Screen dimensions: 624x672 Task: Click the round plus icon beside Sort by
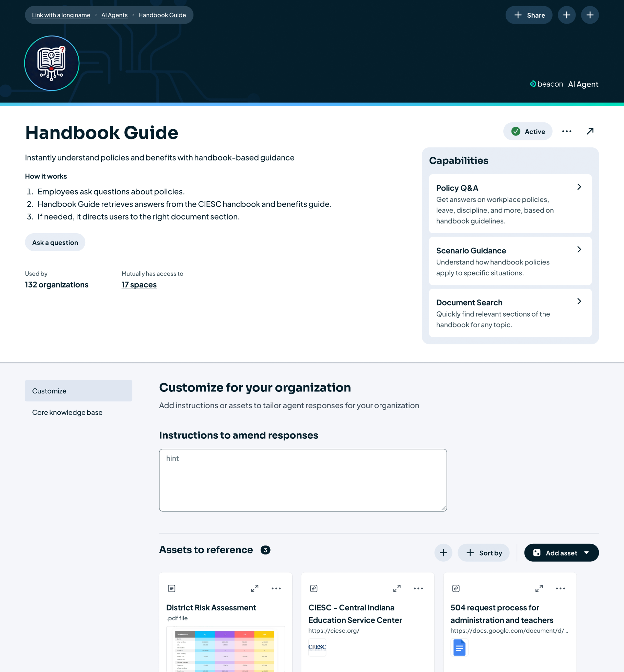443,553
